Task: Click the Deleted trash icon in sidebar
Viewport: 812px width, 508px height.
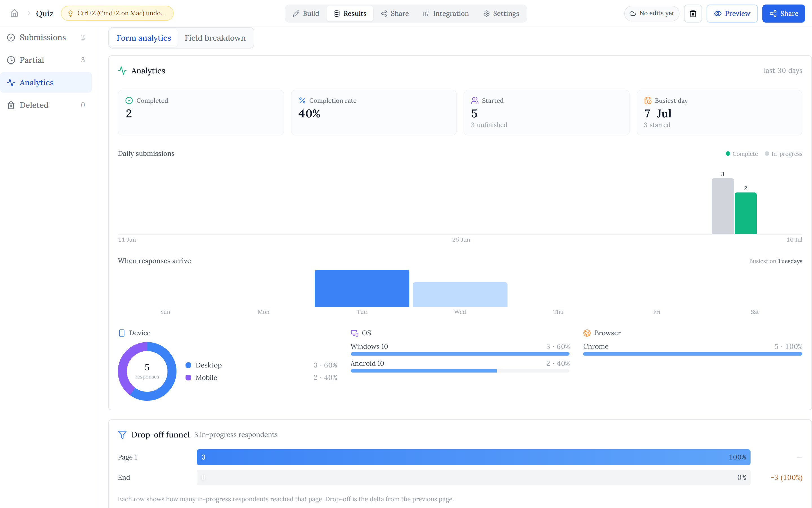Action: pyautogui.click(x=11, y=105)
